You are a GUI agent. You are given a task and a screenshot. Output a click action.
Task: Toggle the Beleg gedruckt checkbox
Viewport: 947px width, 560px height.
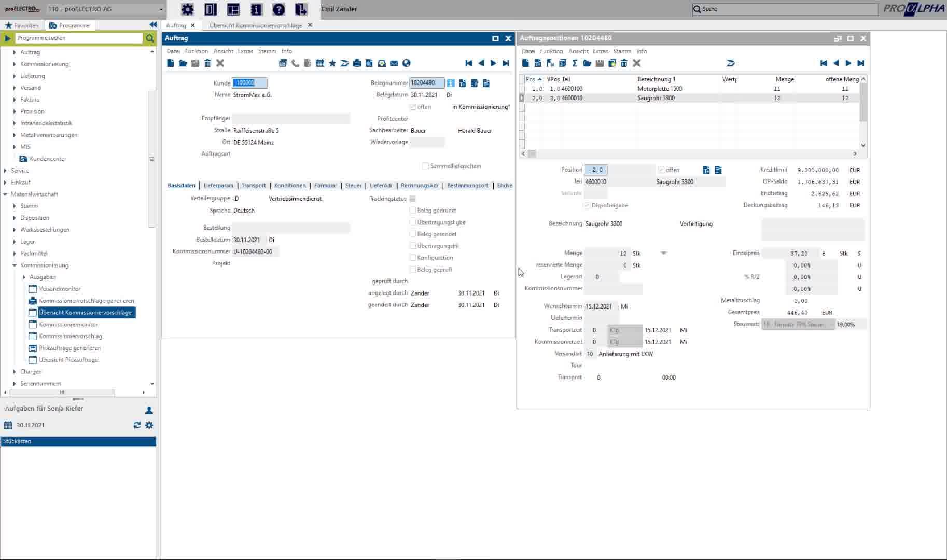413,210
